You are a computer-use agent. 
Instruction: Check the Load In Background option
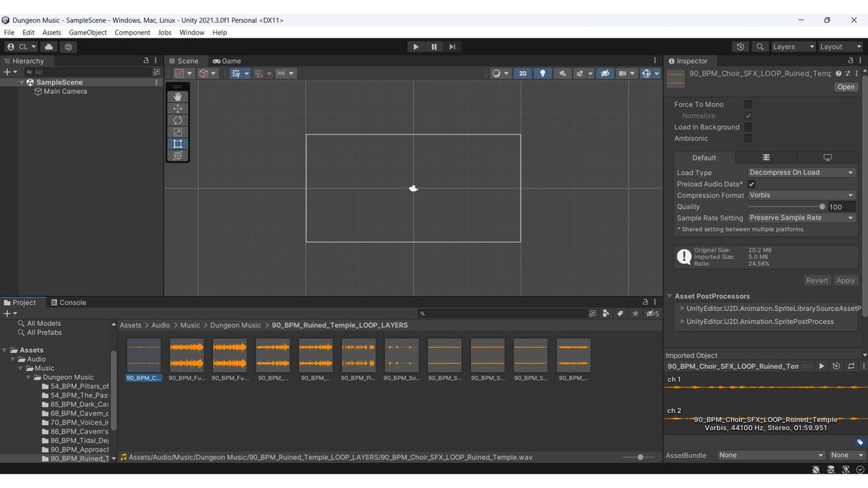click(x=748, y=127)
